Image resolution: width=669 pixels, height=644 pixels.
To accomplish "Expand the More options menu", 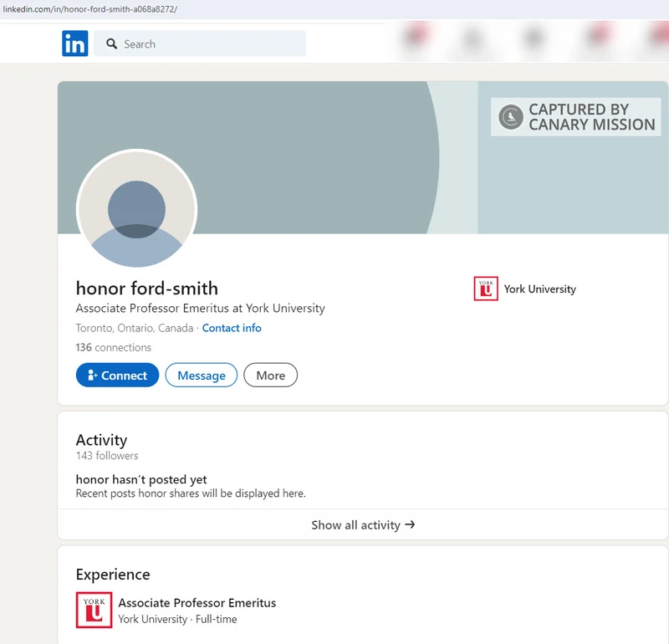I will pos(270,376).
